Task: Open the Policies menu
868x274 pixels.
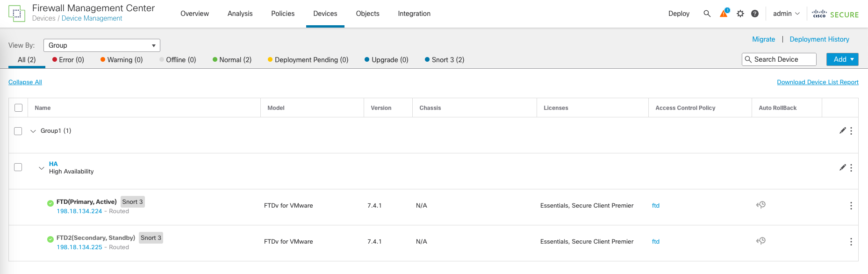Action: click(283, 14)
